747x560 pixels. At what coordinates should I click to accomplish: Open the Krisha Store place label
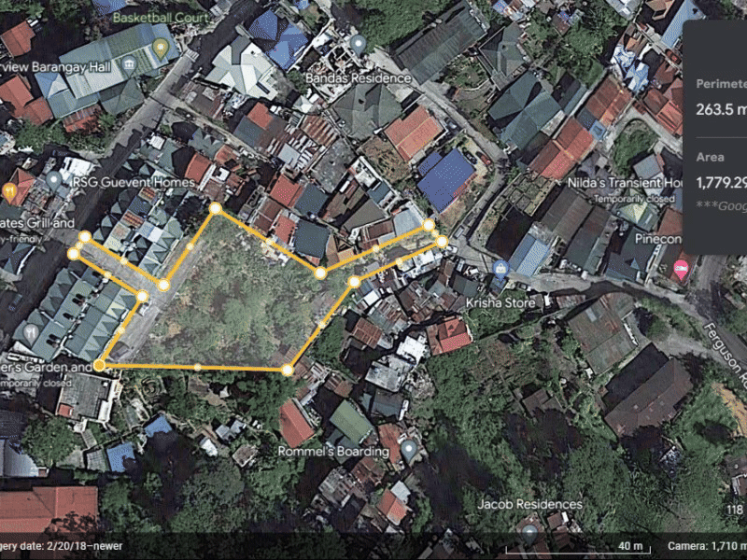499,303
